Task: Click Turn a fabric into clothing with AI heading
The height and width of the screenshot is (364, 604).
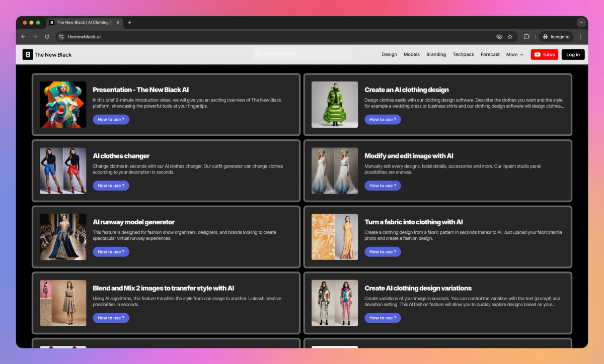Action: [414, 222]
